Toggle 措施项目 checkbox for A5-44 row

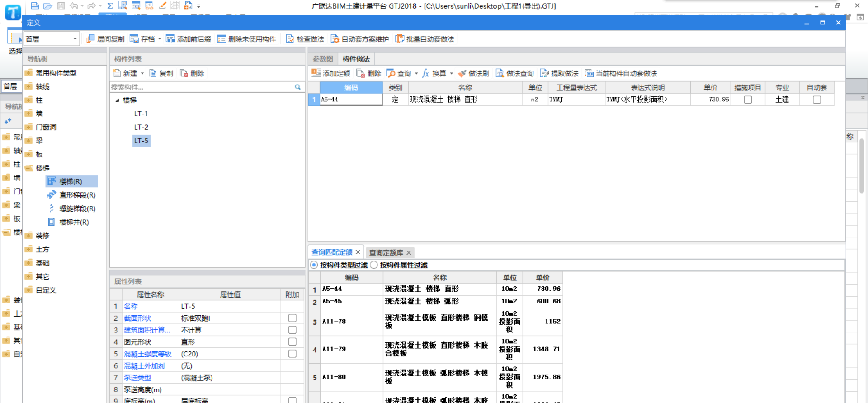[748, 100]
